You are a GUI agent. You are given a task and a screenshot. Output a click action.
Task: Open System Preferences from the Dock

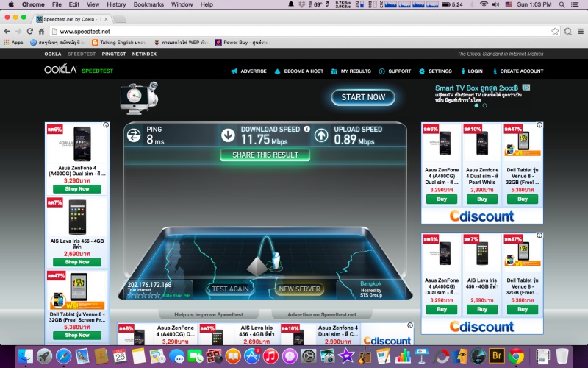coord(309,356)
